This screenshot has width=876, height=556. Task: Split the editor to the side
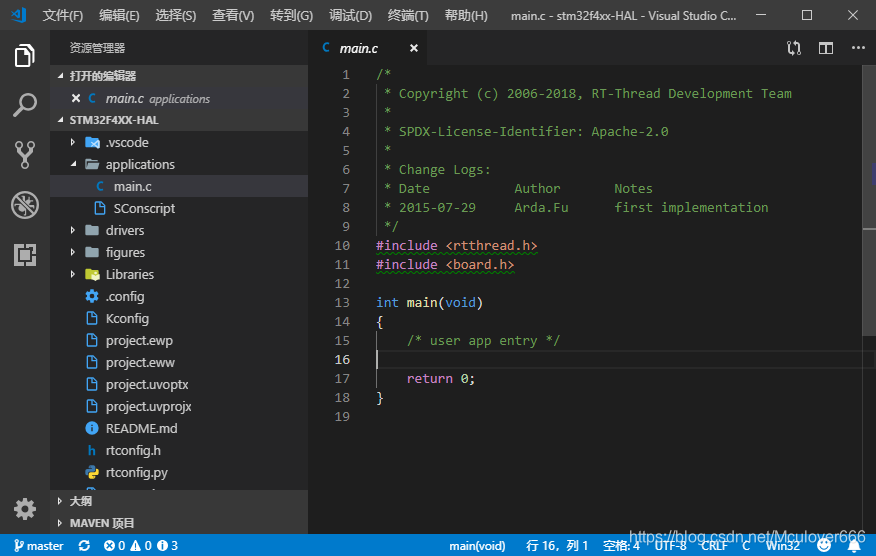pyautogui.click(x=826, y=48)
